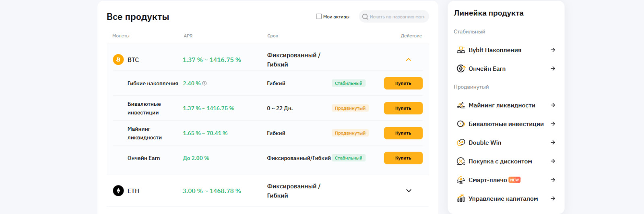Collapse the BTC product row

(x=409, y=60)
